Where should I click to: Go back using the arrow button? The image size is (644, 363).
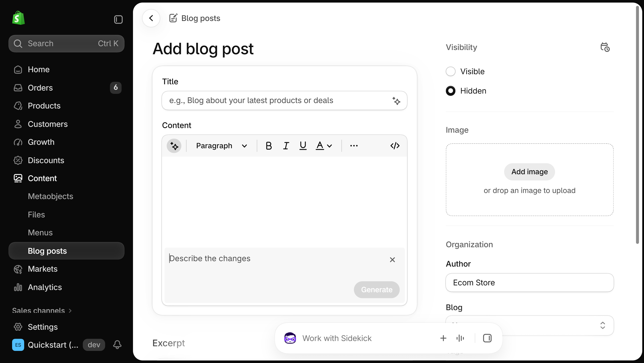[x=151, y=18]
